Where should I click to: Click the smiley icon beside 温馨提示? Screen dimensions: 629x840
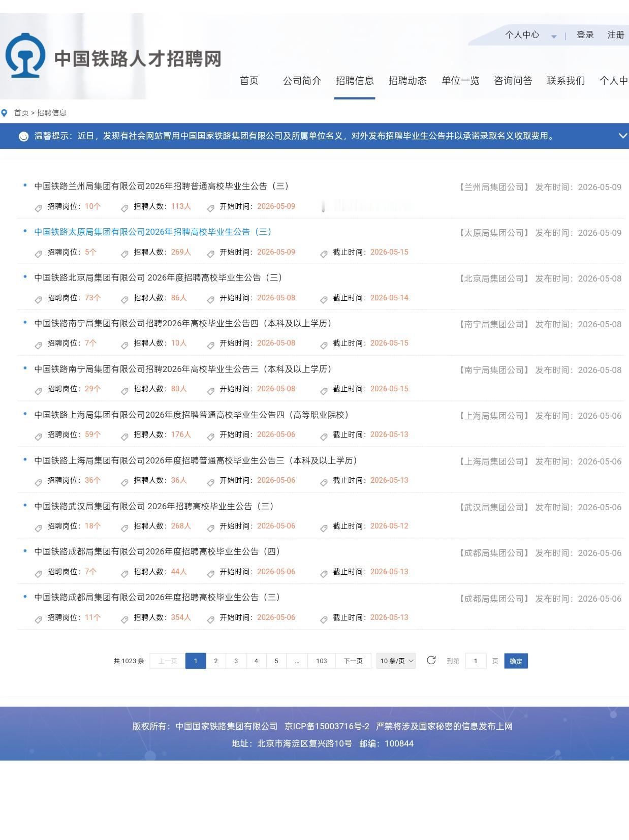coord(23,136)
